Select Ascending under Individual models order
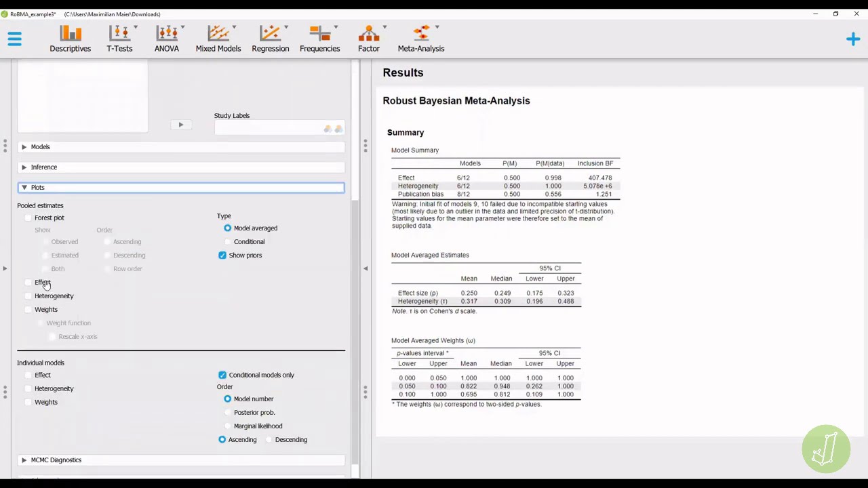868x488 pixels. click(222, 439)
